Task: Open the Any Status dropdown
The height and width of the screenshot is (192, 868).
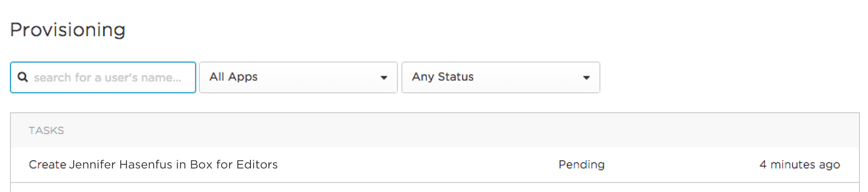Action: point(501,77)
